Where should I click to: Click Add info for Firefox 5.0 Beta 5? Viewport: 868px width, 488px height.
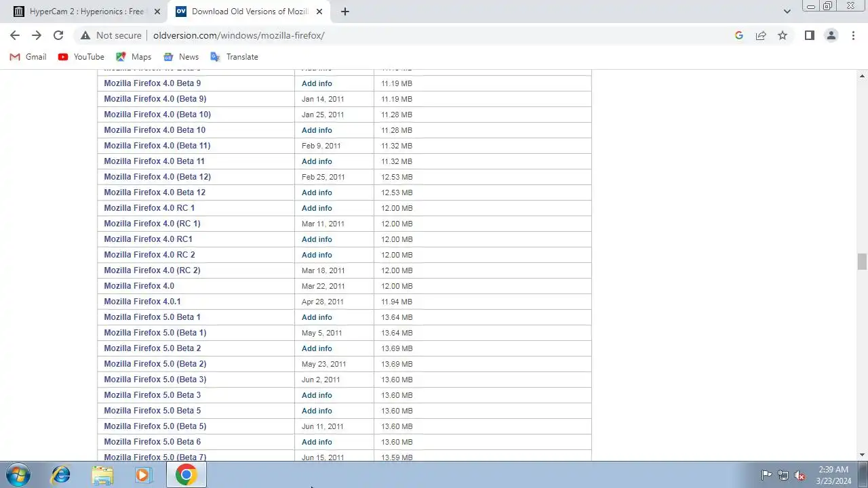[317, 411]
